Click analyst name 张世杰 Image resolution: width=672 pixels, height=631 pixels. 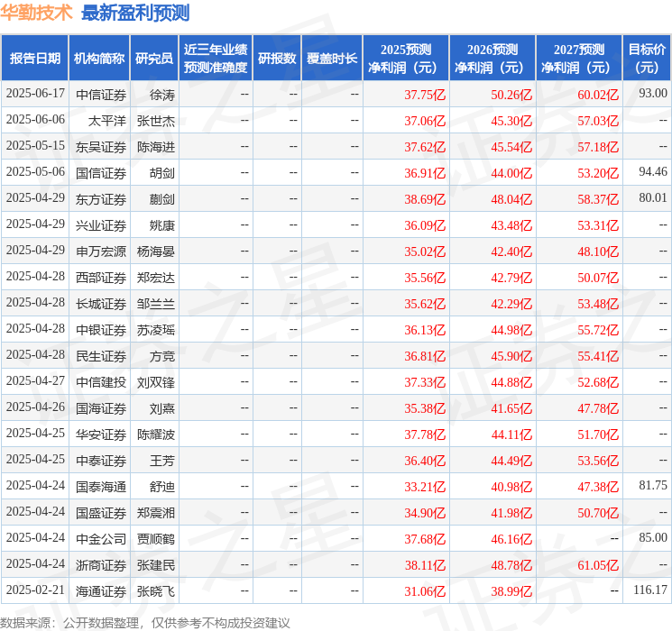pos(155,121)
